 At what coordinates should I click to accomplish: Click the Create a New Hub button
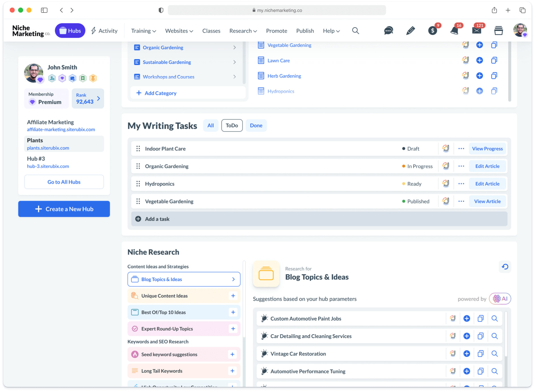pyautogui.click(x=64, y=209)
